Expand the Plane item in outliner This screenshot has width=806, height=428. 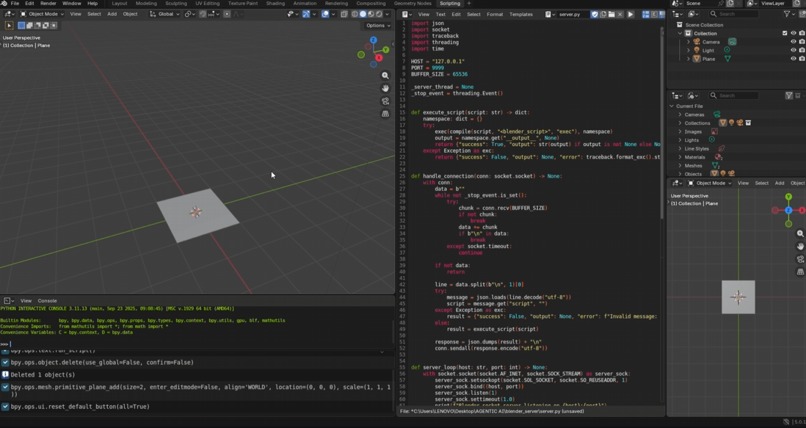point(688,59)
